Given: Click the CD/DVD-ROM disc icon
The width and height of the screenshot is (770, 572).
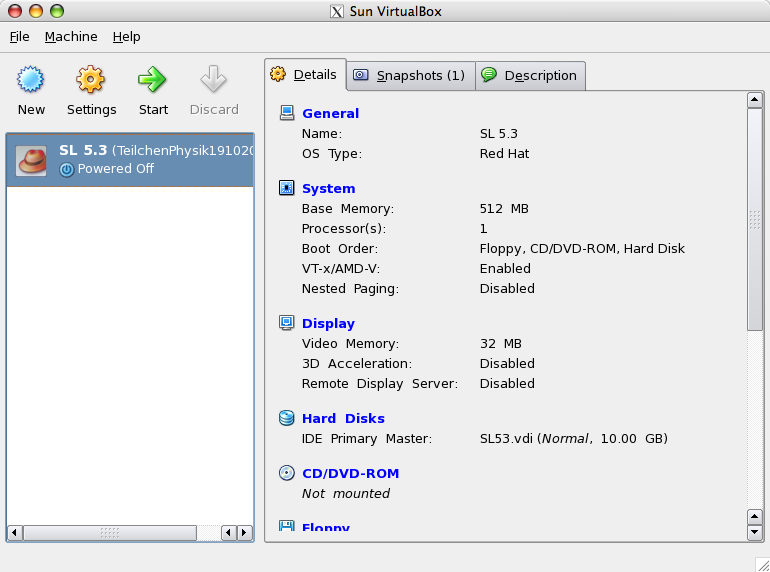Looking at the screenshot, I should click(287, 473).
